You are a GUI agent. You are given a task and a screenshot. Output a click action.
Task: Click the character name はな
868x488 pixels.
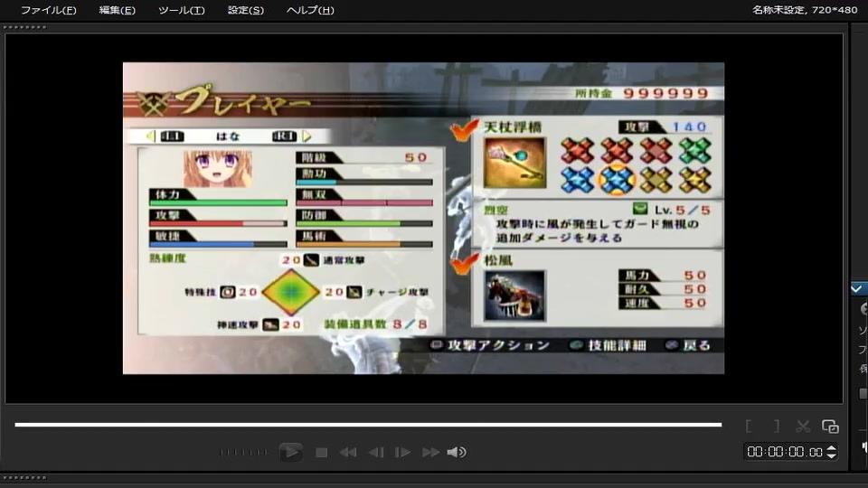click(x=228, y=136)
